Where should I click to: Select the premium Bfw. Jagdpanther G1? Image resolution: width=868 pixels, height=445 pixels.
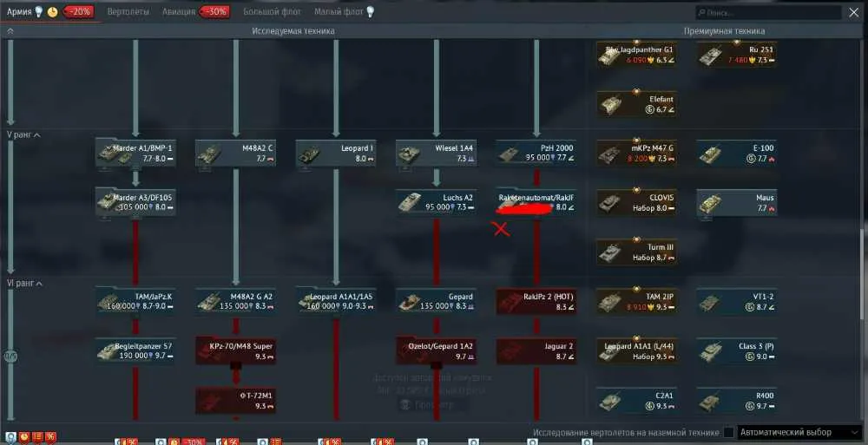636,55
